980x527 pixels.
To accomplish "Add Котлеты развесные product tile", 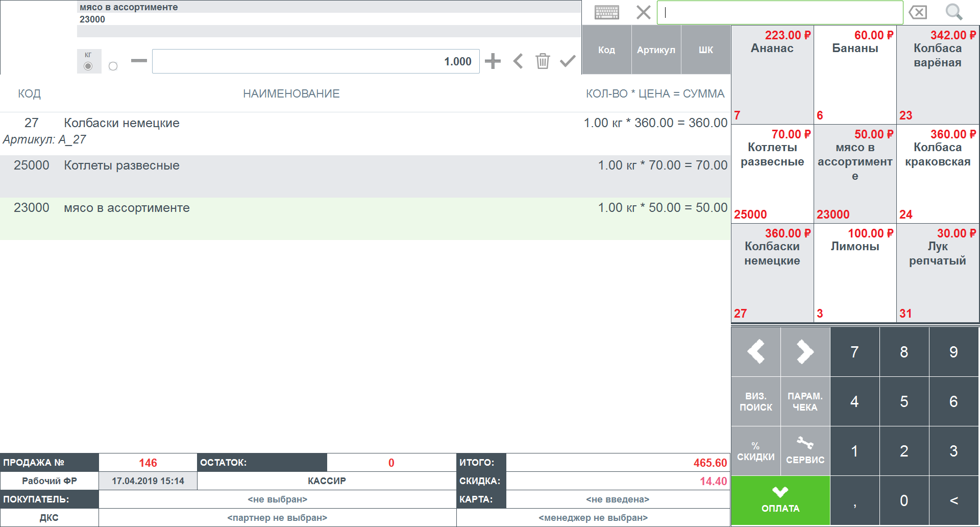I will click(772, 174).
